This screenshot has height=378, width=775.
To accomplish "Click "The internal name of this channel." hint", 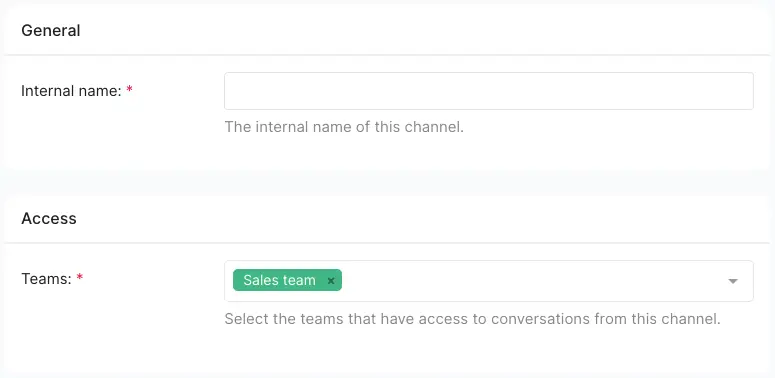I will [x=344, y=127].
